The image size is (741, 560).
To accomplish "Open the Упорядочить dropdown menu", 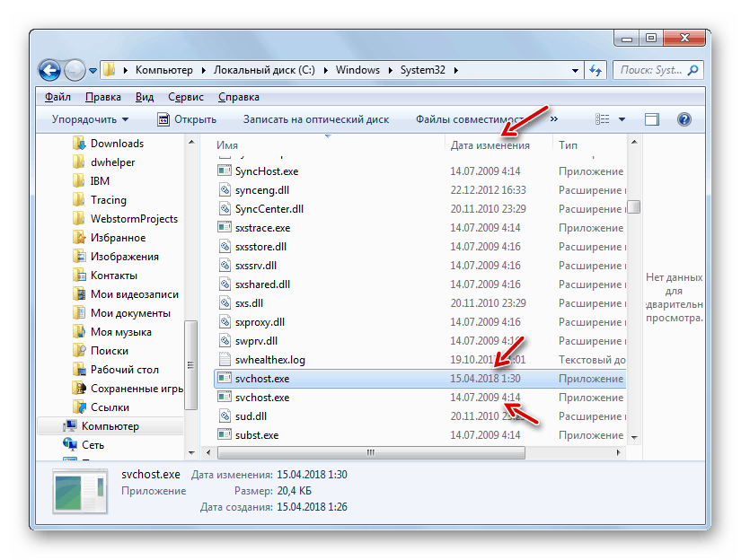I will click(86, 118).
